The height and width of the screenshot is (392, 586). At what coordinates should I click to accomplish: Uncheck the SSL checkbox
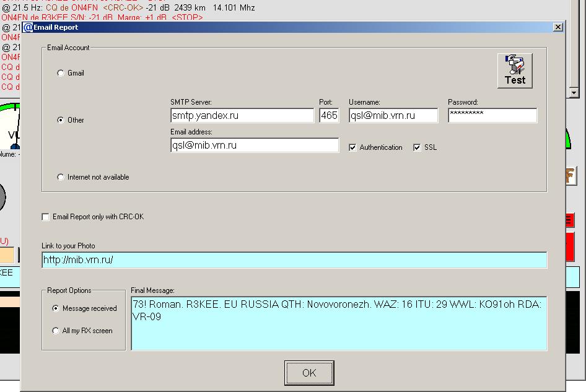coord(417,147)
